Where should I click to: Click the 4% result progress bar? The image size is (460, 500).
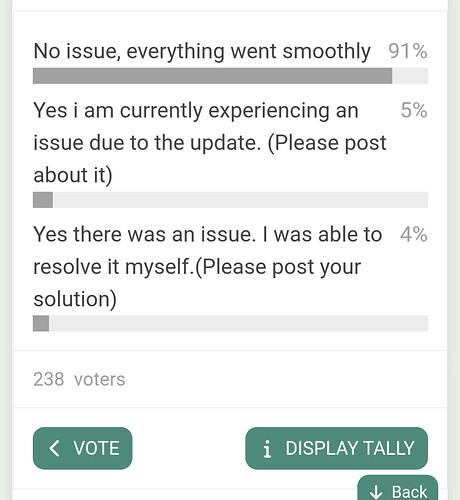[x=230, y=323]
